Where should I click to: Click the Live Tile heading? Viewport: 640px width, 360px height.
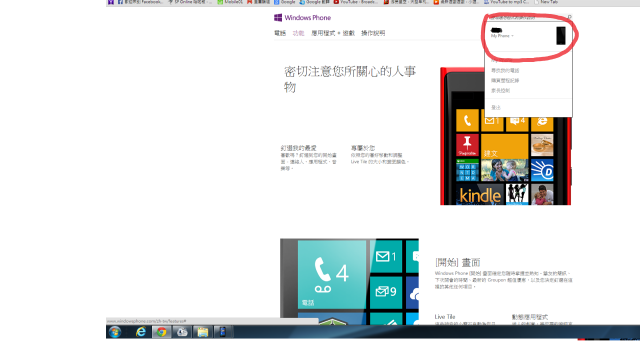[x=445, y=317]
